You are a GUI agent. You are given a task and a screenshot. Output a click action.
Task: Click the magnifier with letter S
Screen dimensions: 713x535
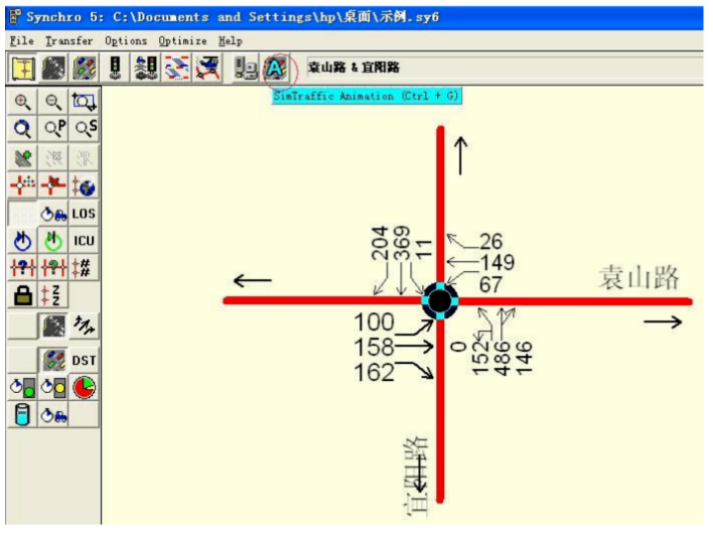coord(84,129)
